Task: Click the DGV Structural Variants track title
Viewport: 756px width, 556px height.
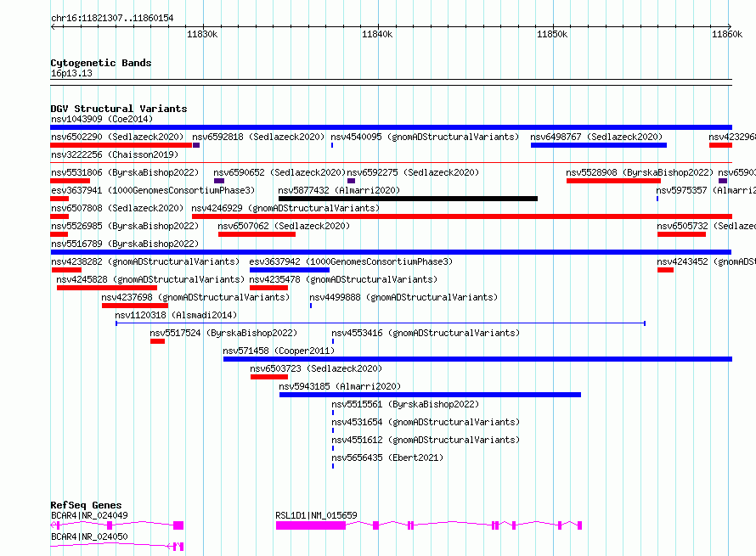Action: coord(119,109)
